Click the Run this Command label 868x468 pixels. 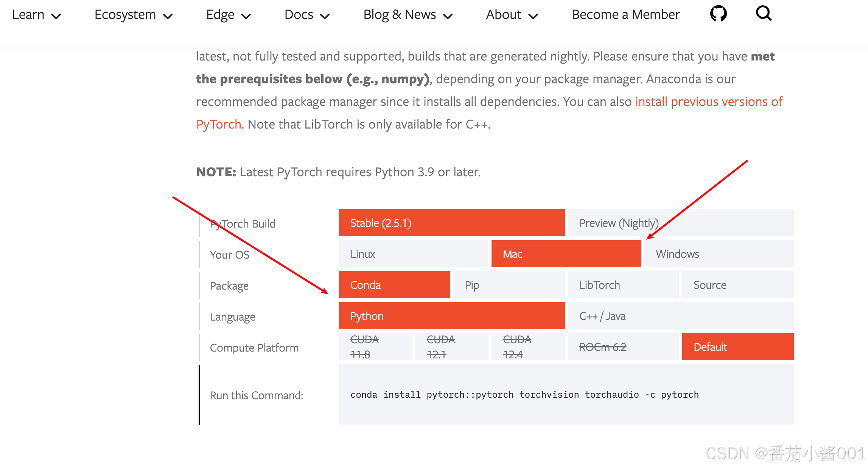257,395
